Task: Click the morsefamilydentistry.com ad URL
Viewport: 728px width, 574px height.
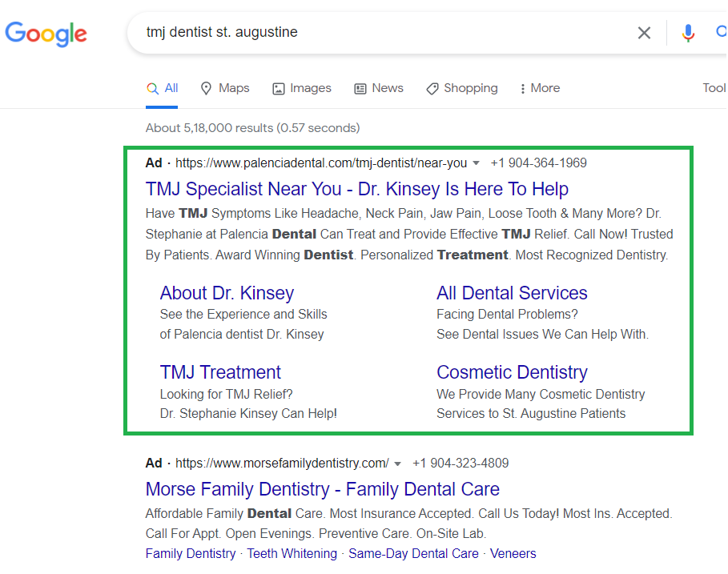Action: tap(282, 464)
